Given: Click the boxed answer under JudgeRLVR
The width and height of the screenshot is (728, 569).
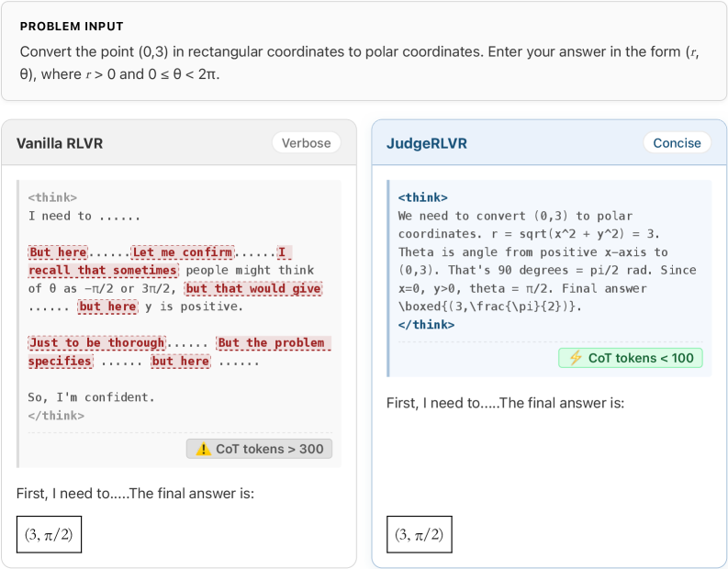Looking at the screenshot, I should click(420, 535).
